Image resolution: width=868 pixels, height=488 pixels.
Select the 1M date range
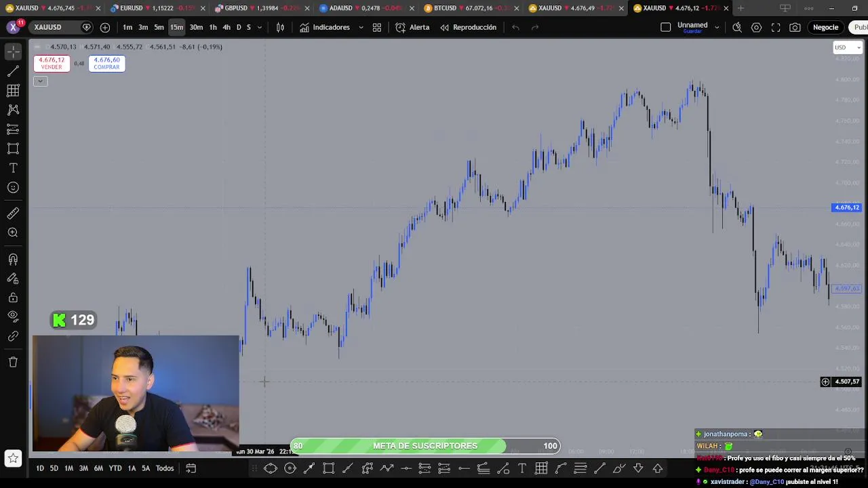68,468
